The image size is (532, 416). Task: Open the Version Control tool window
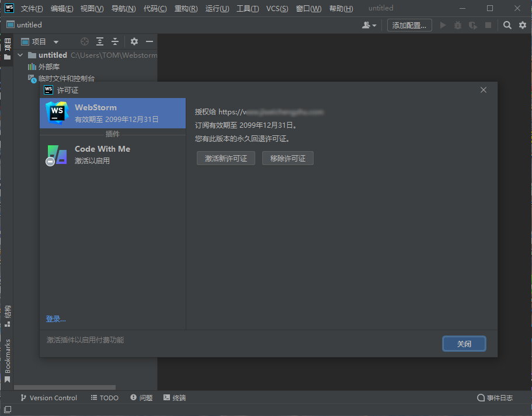(x=49, y=398)
